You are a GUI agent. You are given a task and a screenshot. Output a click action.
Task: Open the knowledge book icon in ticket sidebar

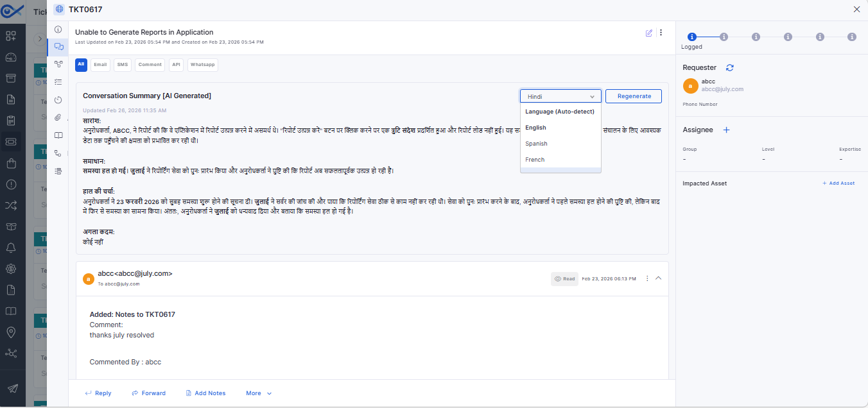(x=58, y=135)
